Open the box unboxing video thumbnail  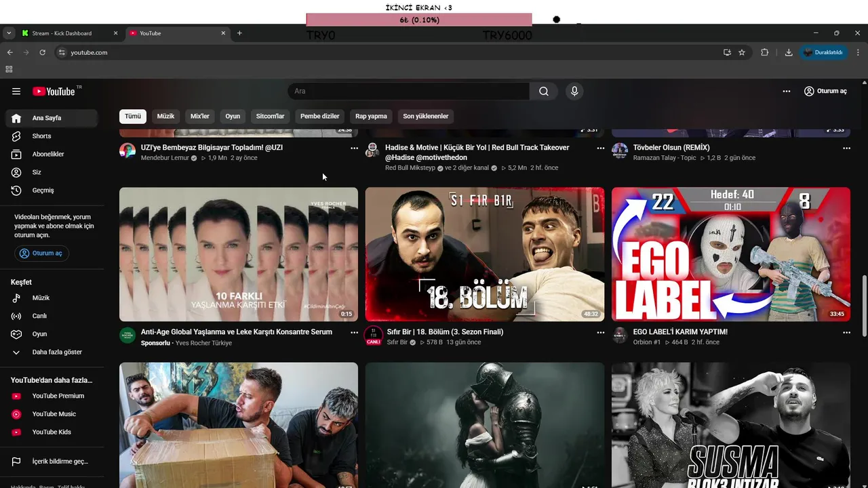pos(239,425)
